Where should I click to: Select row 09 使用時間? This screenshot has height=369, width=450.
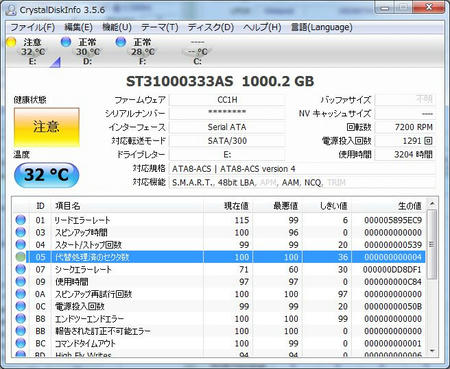coord(219,282)
